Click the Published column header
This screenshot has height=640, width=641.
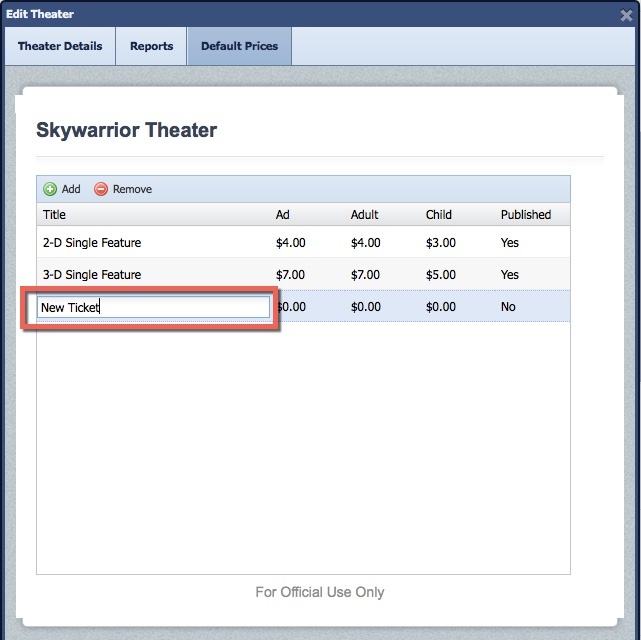526,214
